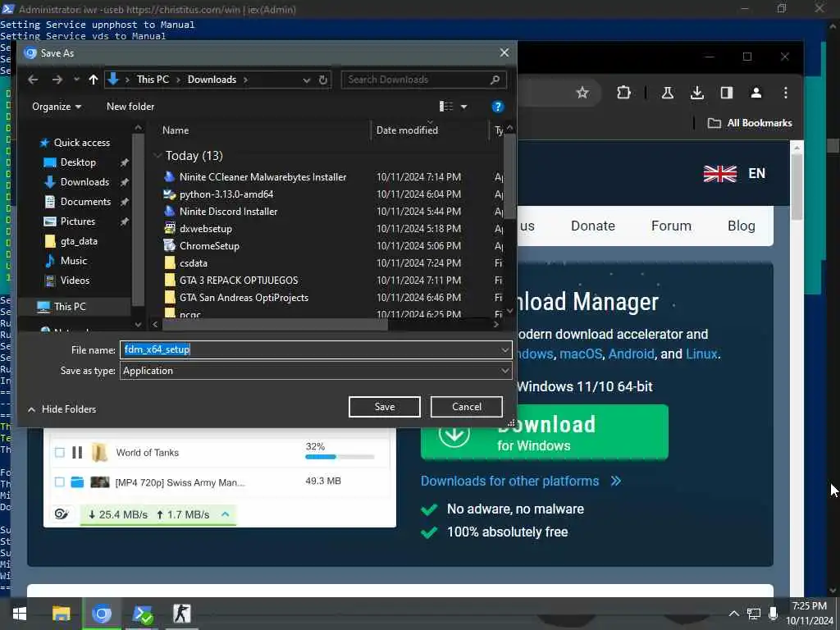Screen dimensions: 840x630
Task: Open Counter-Strike taskbar icon
Action: click(x=182, y=614)
